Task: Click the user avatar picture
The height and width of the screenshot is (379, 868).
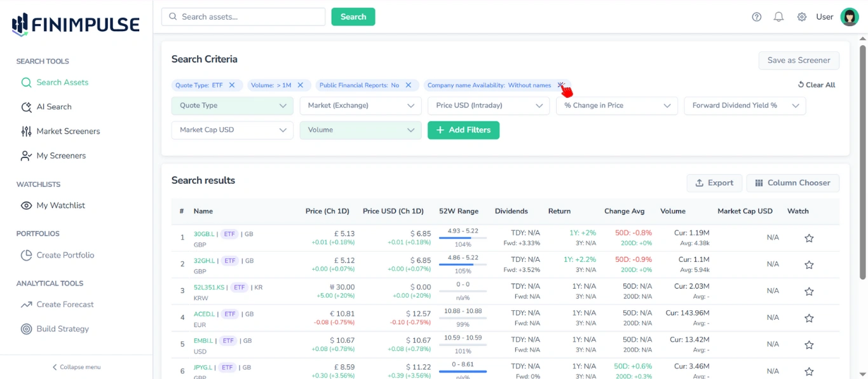Action: click(x=849, y=17)
